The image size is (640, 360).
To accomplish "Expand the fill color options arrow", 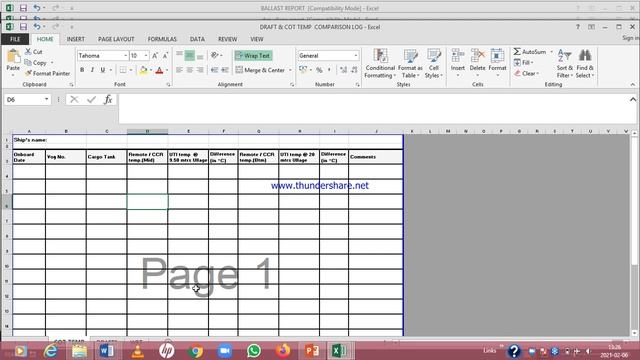I will 151,70.
